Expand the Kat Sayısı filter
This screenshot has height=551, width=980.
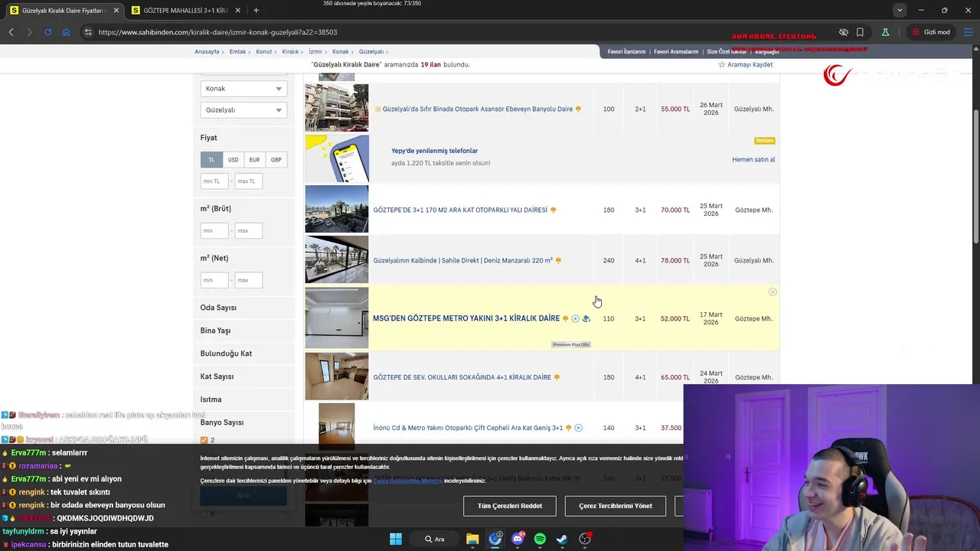click(x=217, y=377)
